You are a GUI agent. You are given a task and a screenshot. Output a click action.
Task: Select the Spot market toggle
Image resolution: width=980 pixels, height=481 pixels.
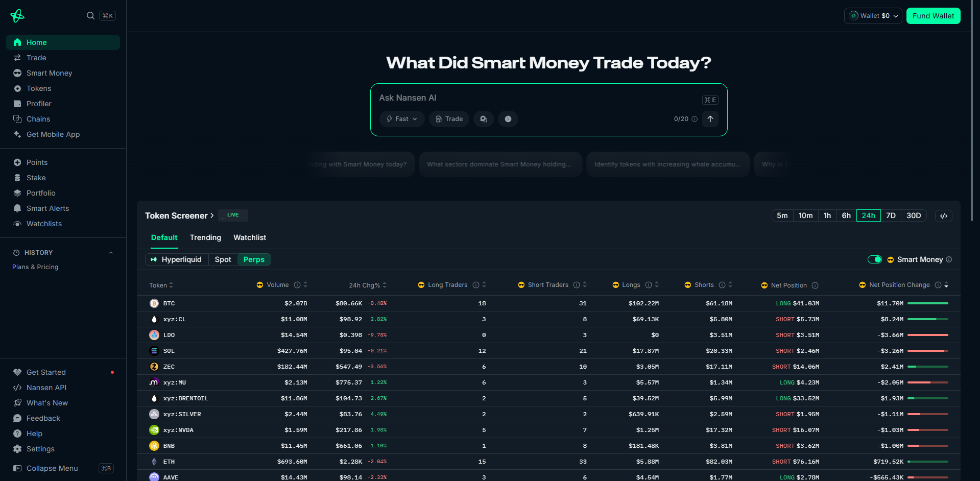[223, 259]
